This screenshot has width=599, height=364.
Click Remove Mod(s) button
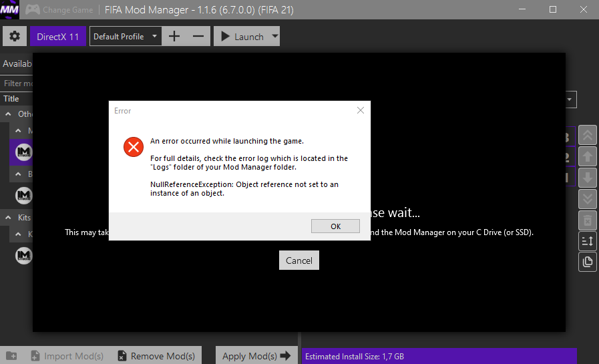[x=156, y=356]
